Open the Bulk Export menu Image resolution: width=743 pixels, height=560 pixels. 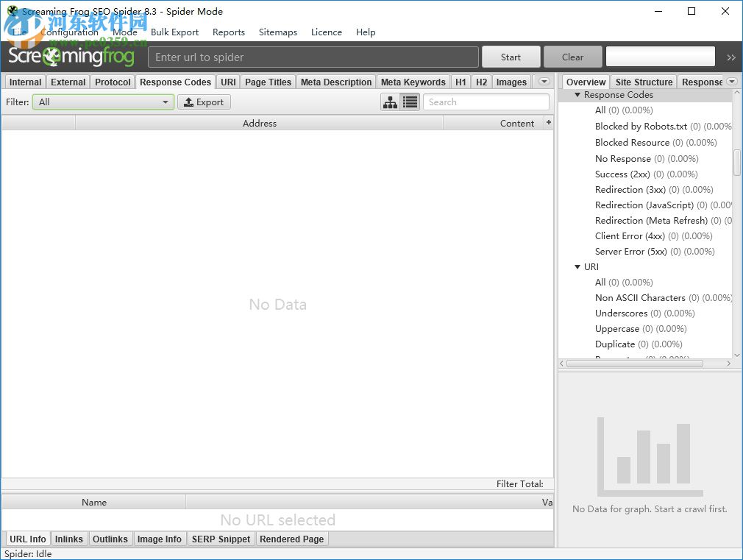(x=174, y=32)
